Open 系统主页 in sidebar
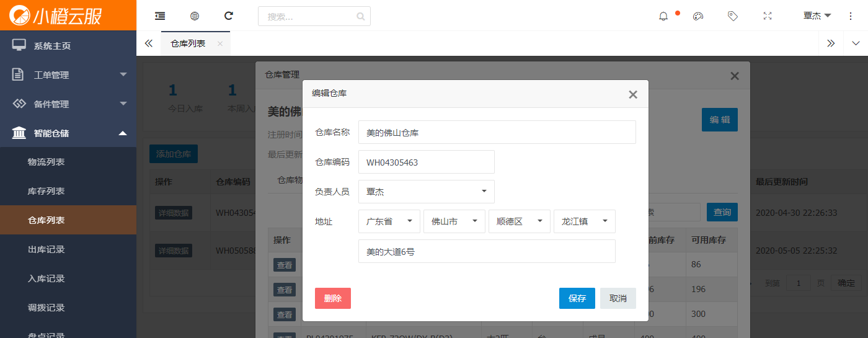The height and width of the screenshot is (338, 868). pos(68,45)
